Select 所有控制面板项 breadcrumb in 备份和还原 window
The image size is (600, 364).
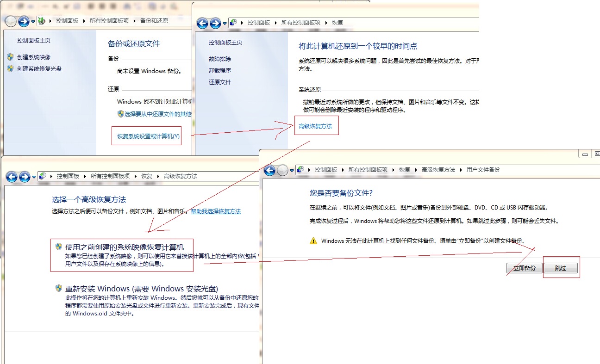109,21
